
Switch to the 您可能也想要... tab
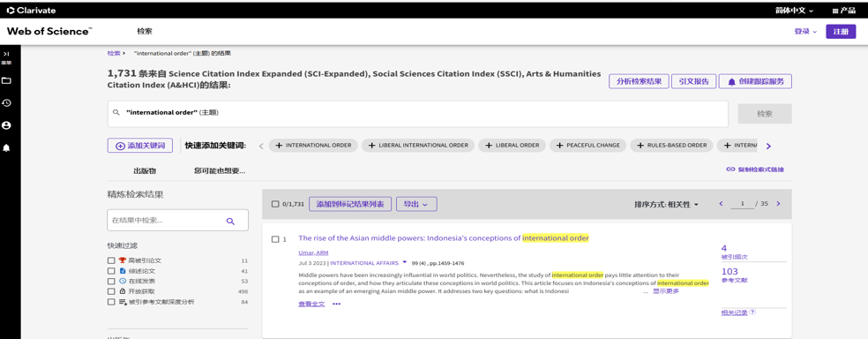[x=220, y=171]
